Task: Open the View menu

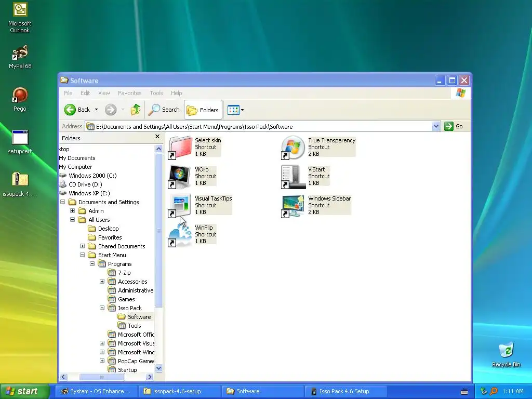Action: pyautogui.click(x=104, y=93)
